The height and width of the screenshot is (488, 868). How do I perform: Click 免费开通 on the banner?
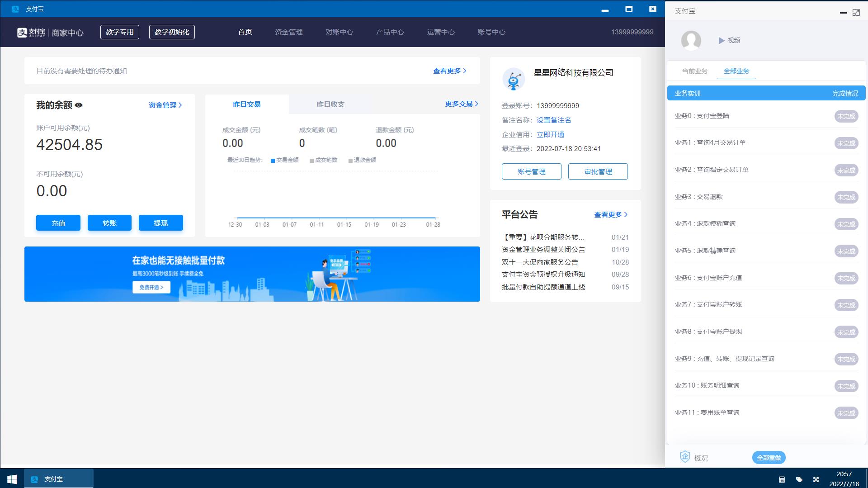point(151,287)
